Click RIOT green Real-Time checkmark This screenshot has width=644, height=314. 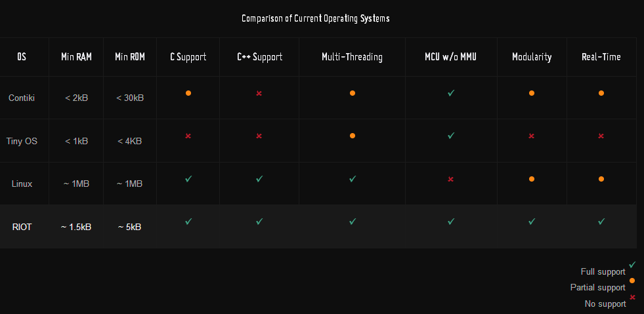[x=601, y=222]
